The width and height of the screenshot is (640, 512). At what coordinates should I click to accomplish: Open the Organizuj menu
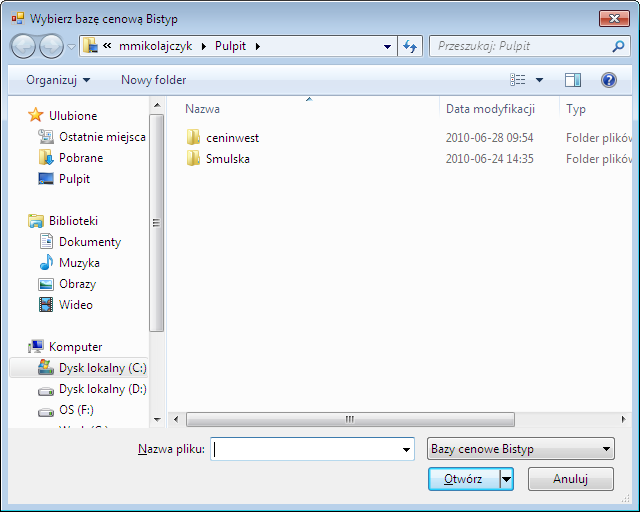point(58,80)
